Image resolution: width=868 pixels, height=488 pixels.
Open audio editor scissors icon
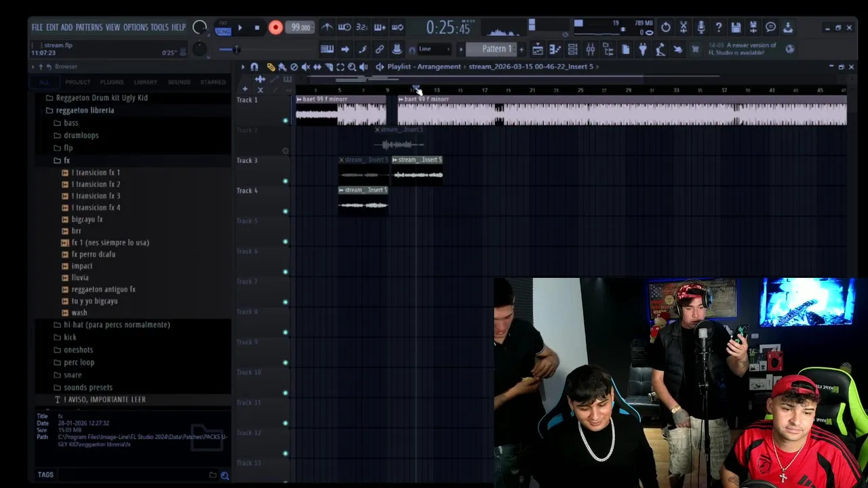684,27
